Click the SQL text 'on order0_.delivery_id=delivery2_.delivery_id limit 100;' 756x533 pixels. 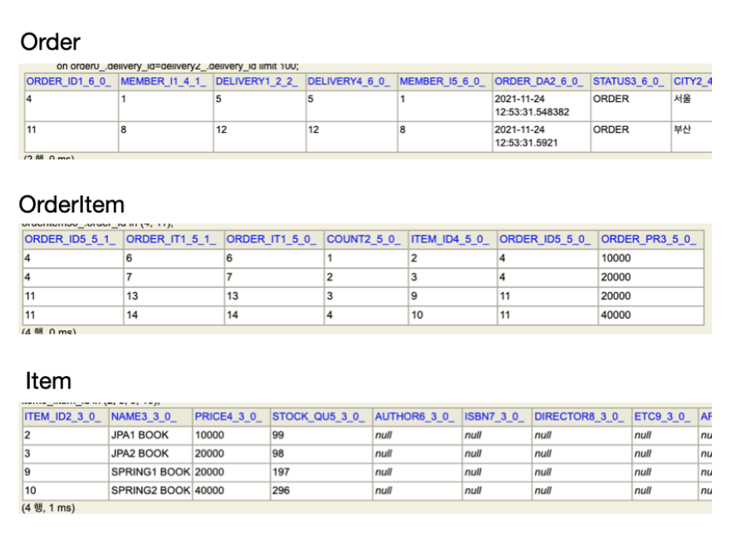click(x=178, y=66)
